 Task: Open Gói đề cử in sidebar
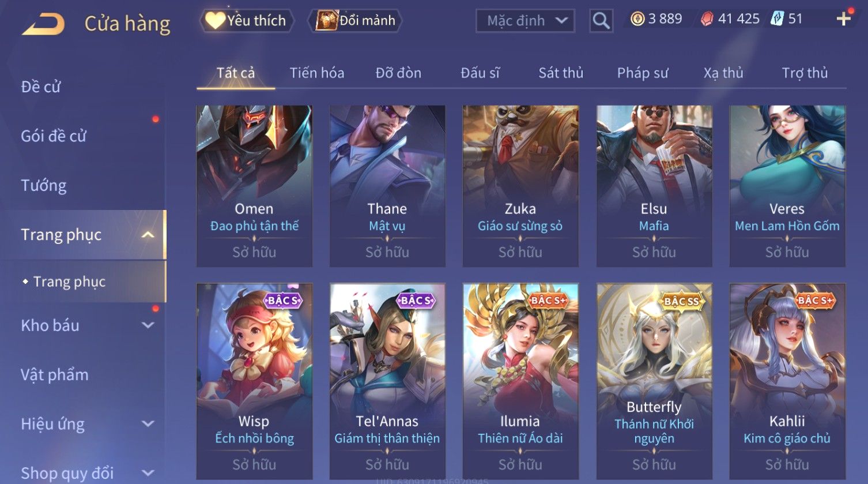coord(54,136)
